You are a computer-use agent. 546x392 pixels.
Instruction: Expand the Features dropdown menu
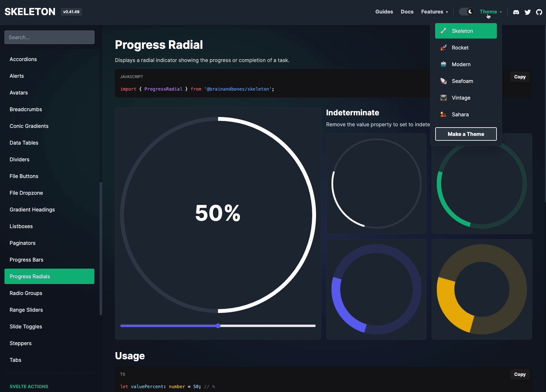tap(435, 12)
